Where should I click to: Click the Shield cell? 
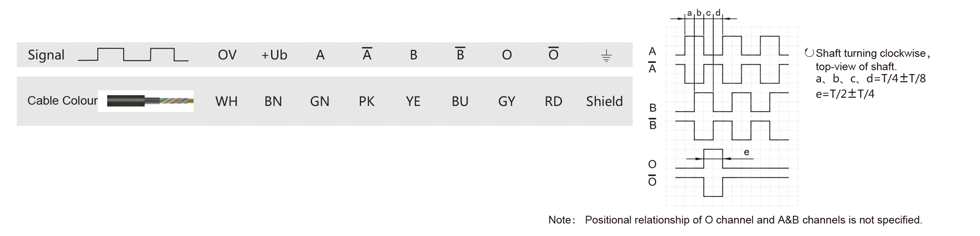click(x=605, y=101)
